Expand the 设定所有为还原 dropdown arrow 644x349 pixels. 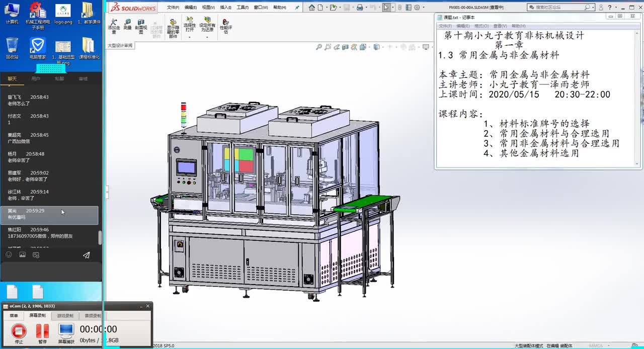(x=207, y=37)
